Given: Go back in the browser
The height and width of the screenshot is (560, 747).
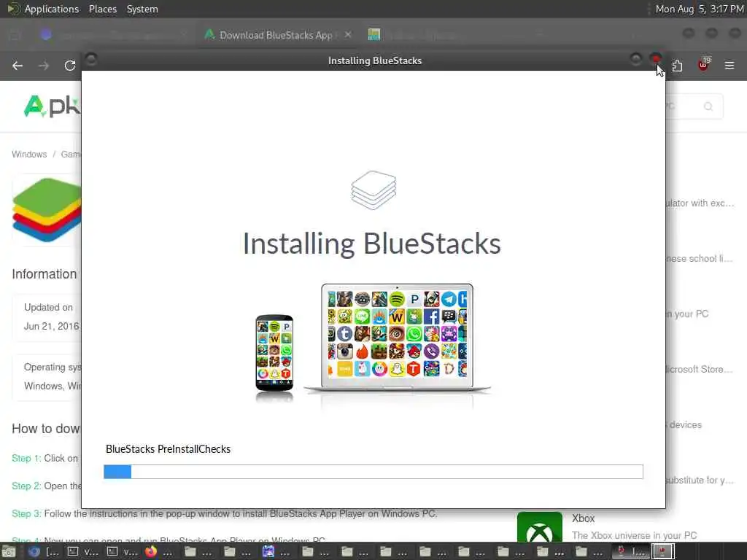Looking at the screenshot, I should tap(18, 66).
